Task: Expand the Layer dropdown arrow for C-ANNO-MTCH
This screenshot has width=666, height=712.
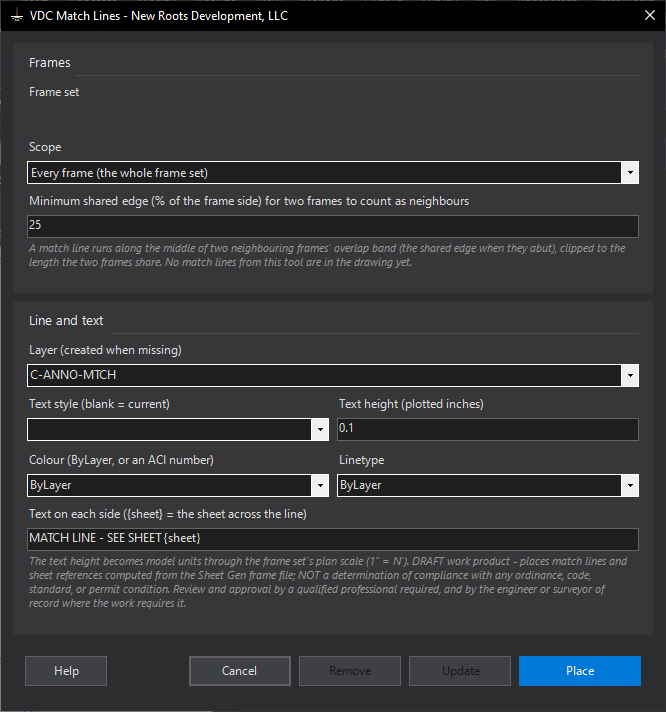Action: click(x=630, y=376)
